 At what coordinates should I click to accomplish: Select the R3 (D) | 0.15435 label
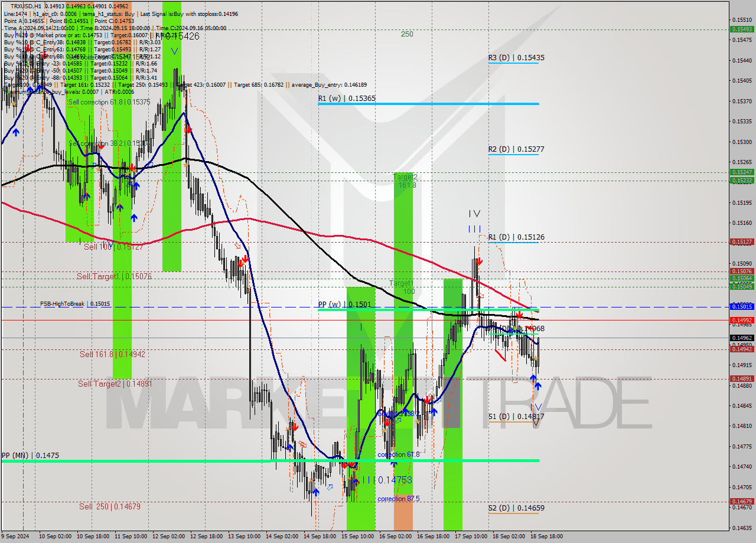[x=516, y=58]
